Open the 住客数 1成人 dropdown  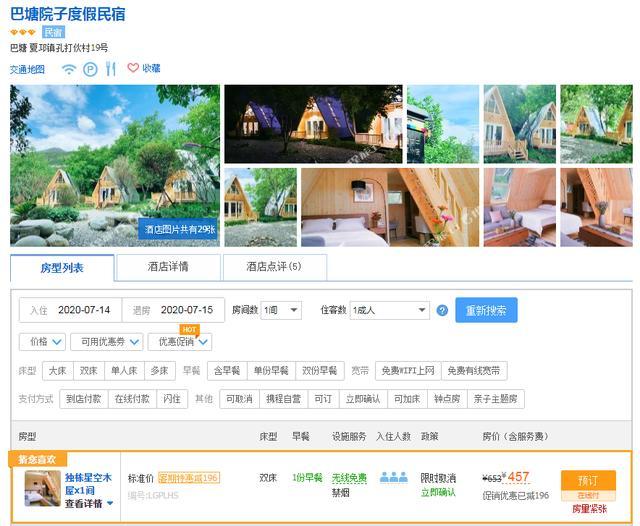click(x=389, y=310)
